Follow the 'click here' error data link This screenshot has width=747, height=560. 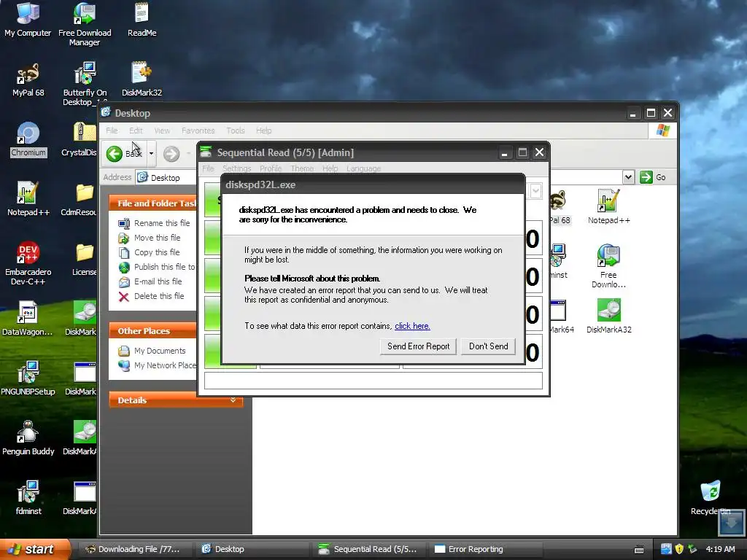[x=412, y=326]
